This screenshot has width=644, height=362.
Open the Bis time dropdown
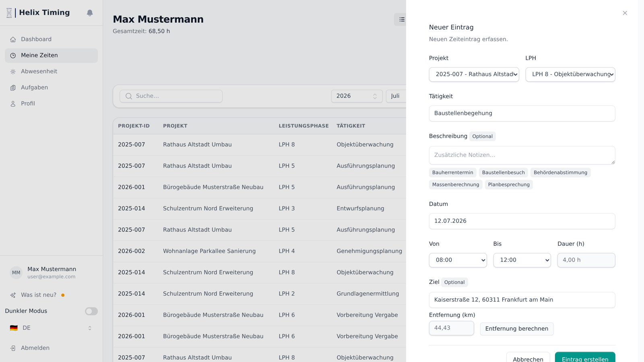522,260
